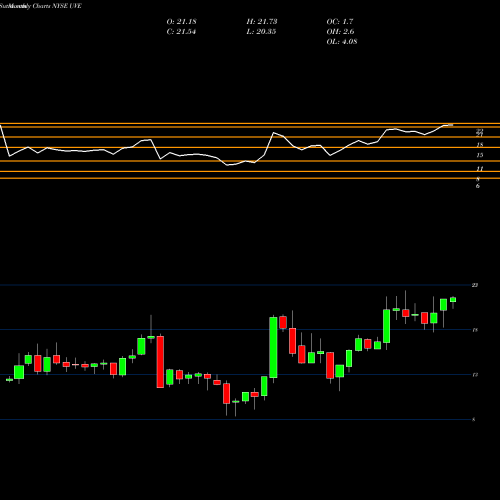Click the gray end marker of the white line
Viewport: 500px width, 500px height.
(x=450, y=125)
